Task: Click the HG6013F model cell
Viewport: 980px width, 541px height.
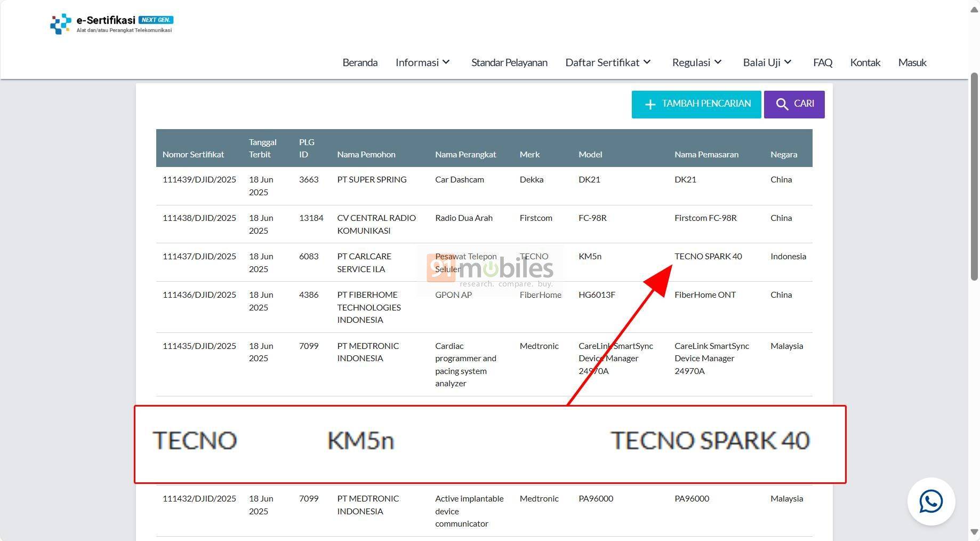Action: (597, 295)
